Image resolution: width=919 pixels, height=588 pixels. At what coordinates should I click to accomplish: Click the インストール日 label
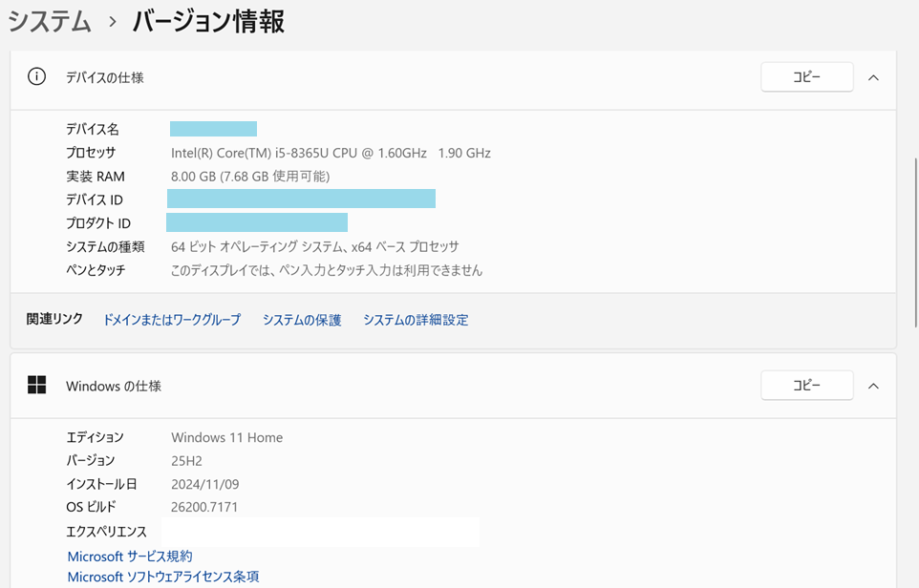coord(101,484)
